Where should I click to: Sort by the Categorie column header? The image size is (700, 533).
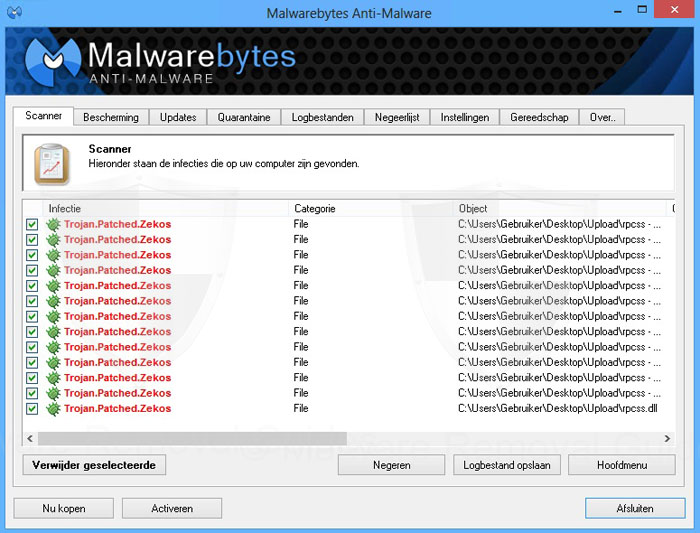[x=371, y=208]
